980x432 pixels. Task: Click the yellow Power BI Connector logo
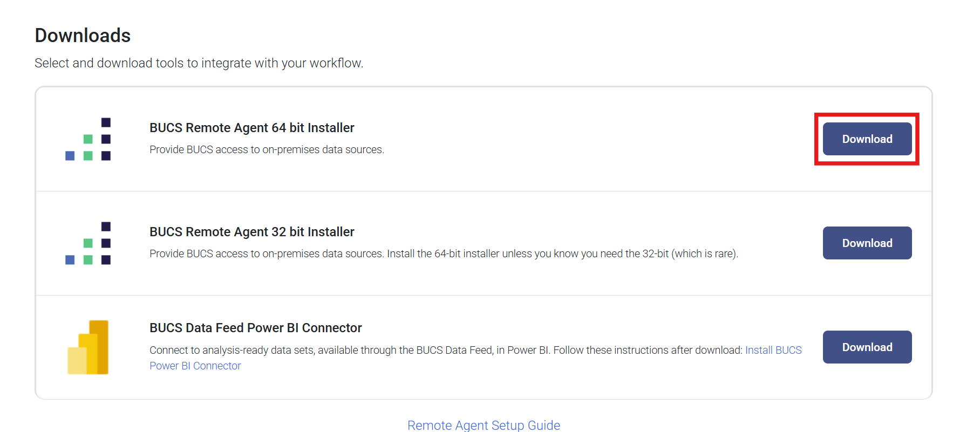pyautogui.click(x=88, y=347)
